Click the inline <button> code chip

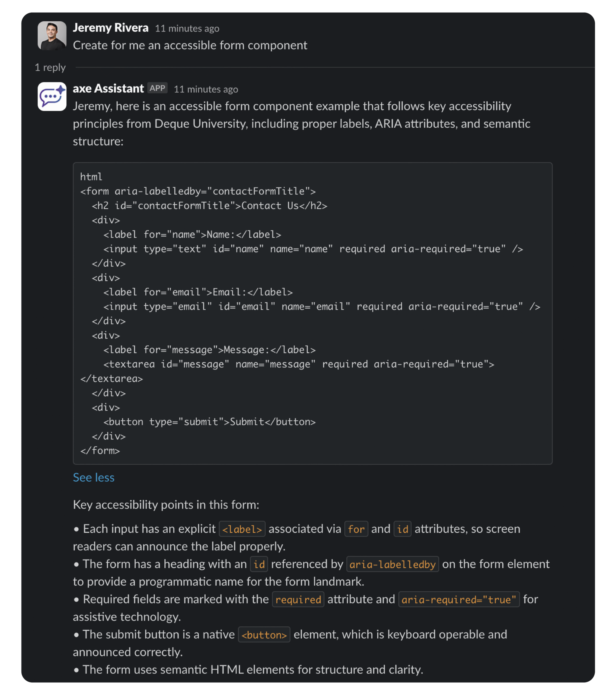point(264,634)
